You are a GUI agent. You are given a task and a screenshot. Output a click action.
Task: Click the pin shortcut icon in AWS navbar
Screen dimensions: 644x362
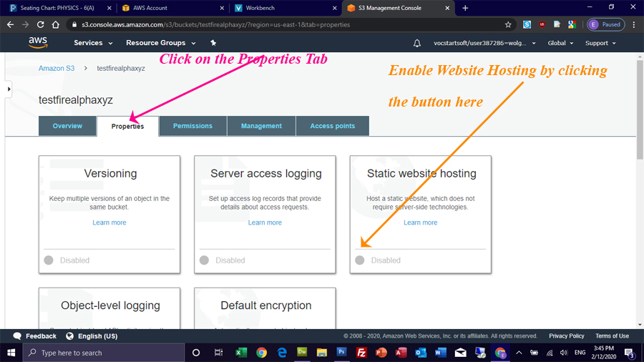click(213, 43)
